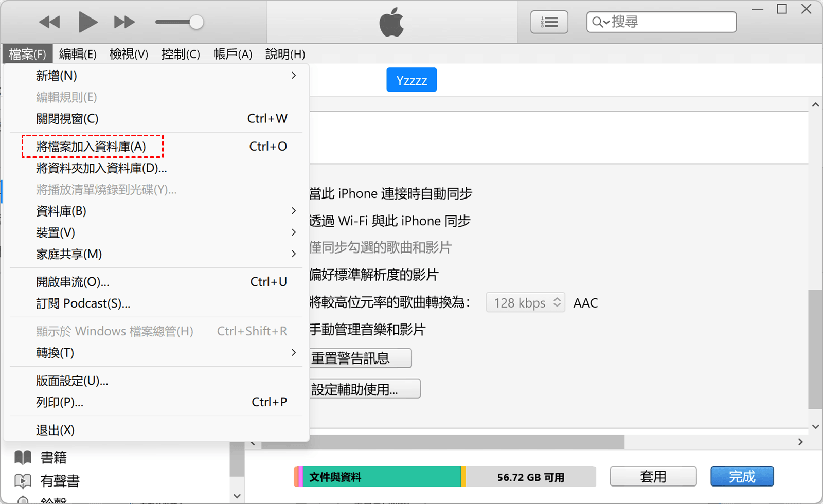Open the 128 kbps bitrate dropdown
Screen dimensions: 823x504
525,302
